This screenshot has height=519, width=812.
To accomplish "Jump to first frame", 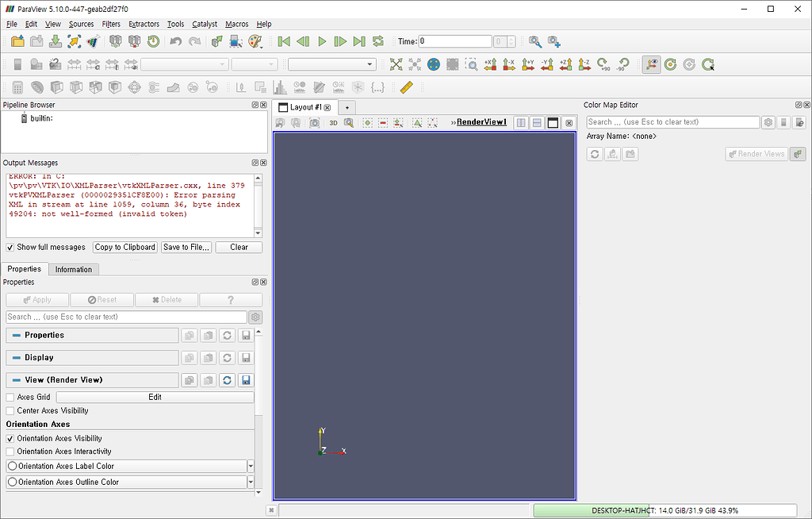I will pos(284,41).
